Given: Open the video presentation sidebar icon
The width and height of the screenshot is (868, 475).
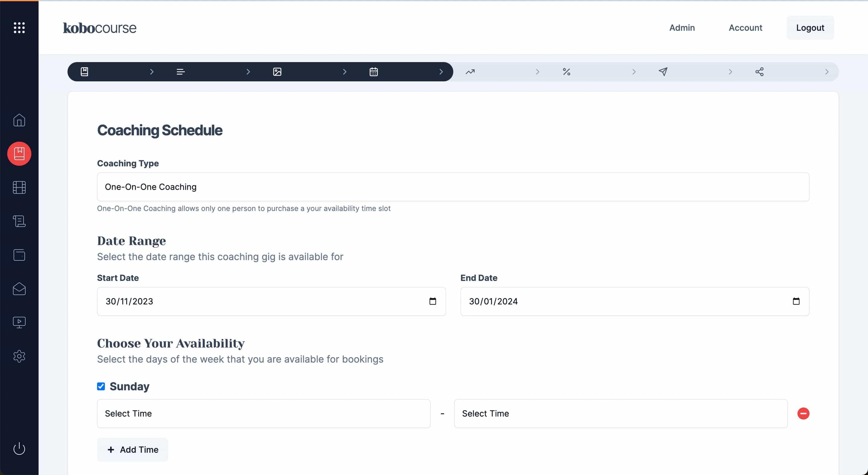Looking at the screenshot, I should click(19, 322).
